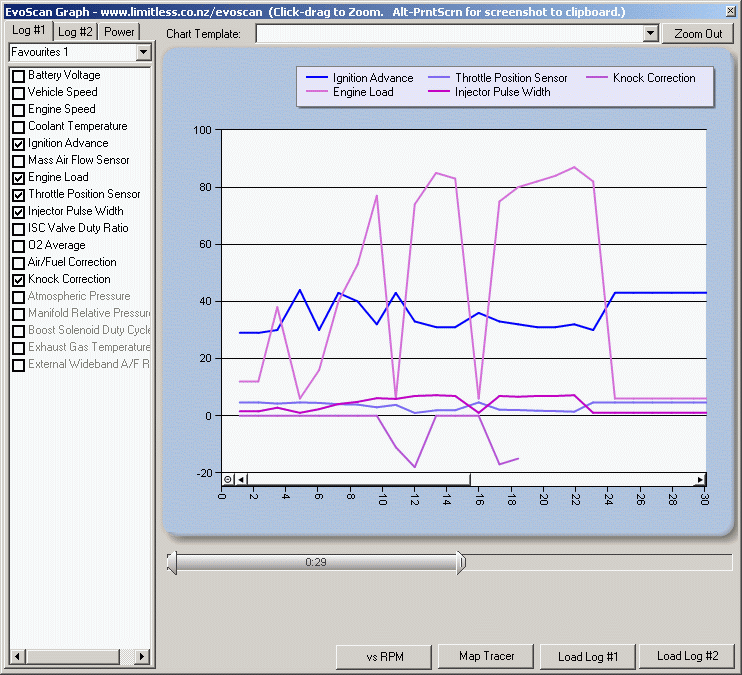Click the left handle of the time range slider
742x675 pixels.
click(172, 563)
